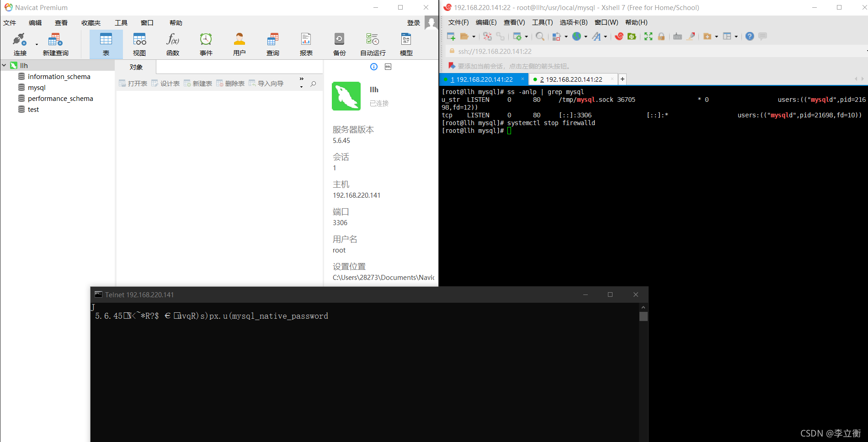Open the 事件 (Event) tool in Navicat
The height and width of the screenshot is (442, 868).
point(206,44)
